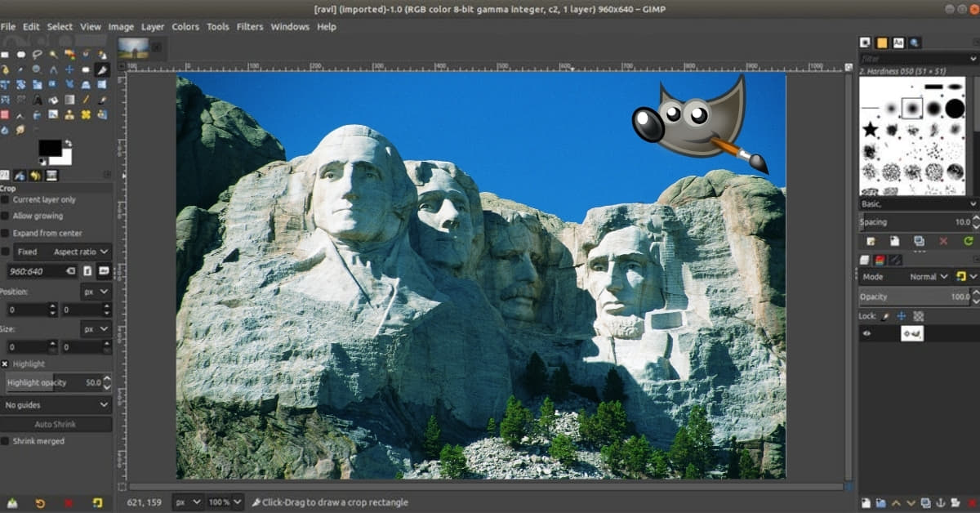Set crop orientation to landscape
This screenshot has height=513, width=980.
[104, 270]
